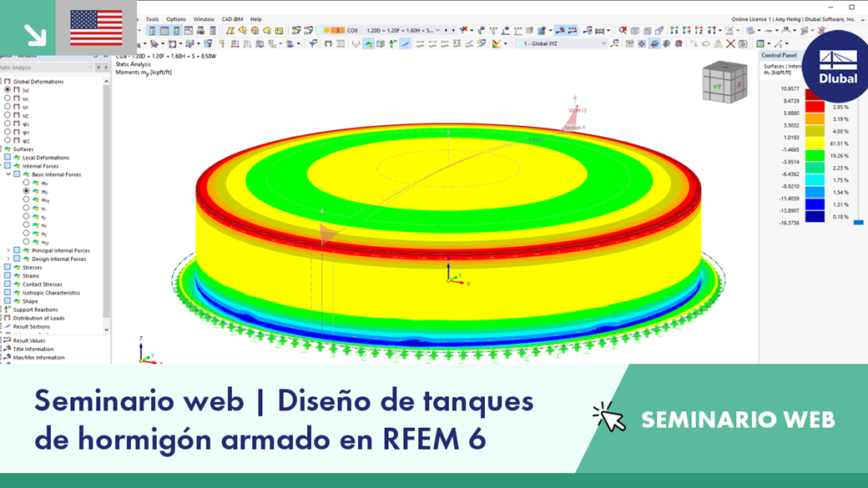Click the Title Information item
Screen dimensions: 868x488
click(33, 350)
